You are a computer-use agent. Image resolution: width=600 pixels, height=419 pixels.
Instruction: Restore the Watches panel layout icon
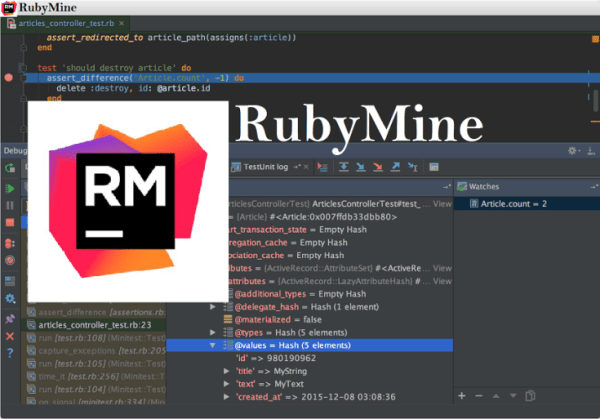coord(593,187)
